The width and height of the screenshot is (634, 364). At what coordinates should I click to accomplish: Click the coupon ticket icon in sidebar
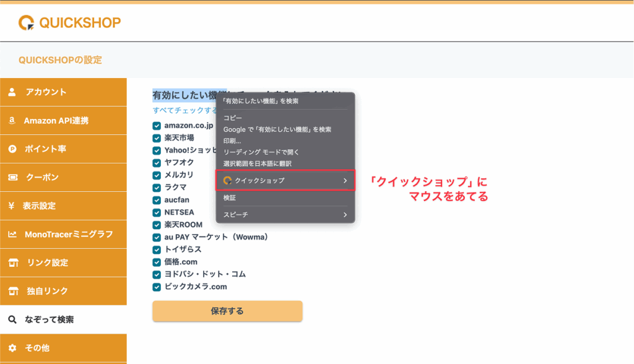click(13, 177)
